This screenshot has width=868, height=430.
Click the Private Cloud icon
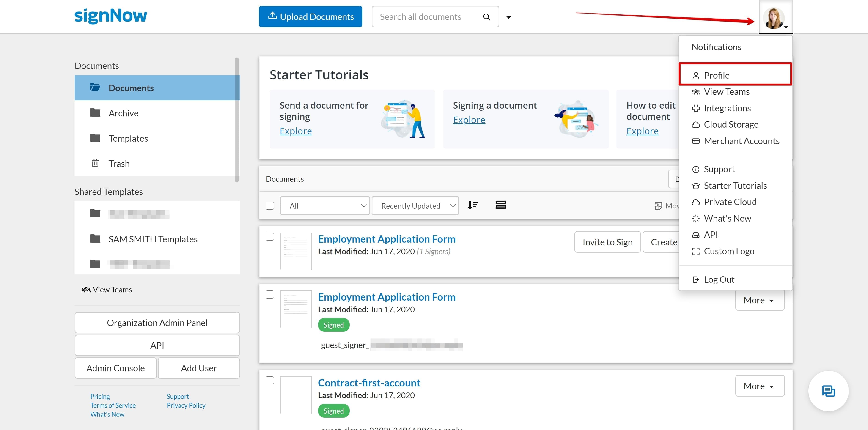pyautogui.click(x=695, y=202)
